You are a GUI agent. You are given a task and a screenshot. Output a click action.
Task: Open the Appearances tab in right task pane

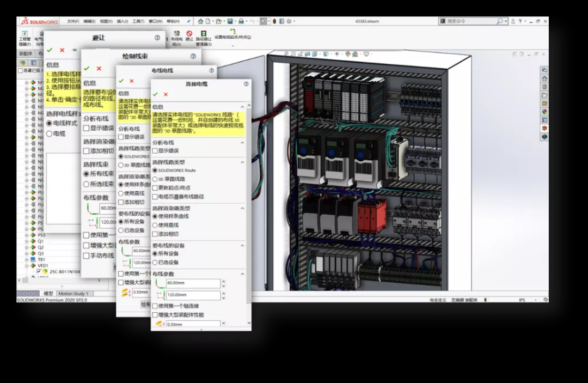(544, 112)
